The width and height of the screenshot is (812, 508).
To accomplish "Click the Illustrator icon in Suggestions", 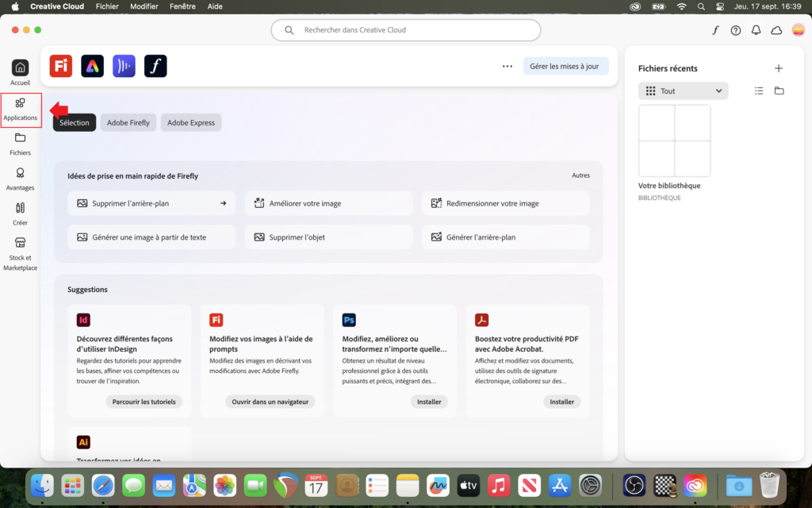I will point(83,442).
